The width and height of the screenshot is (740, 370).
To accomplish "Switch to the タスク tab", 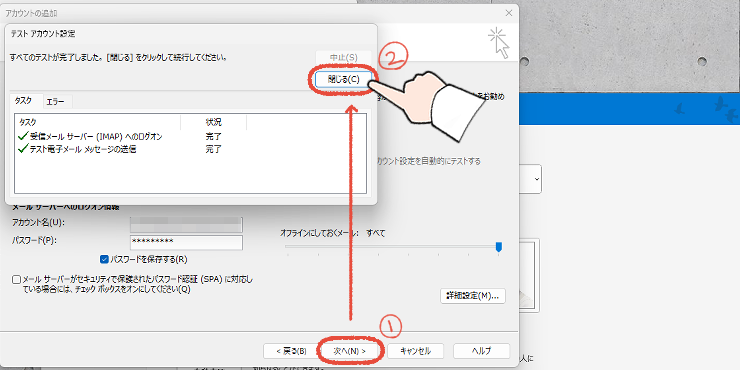I will (24, 101).
